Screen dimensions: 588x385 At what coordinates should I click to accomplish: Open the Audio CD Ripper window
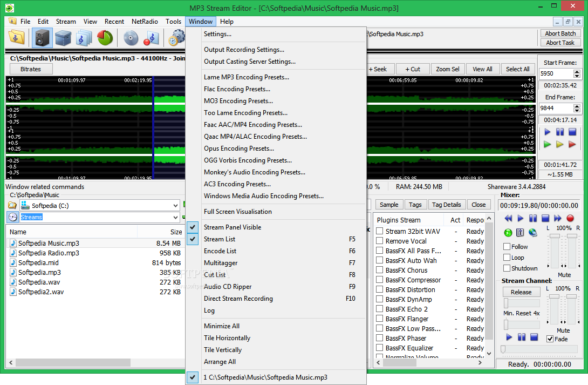pos(276,287)
